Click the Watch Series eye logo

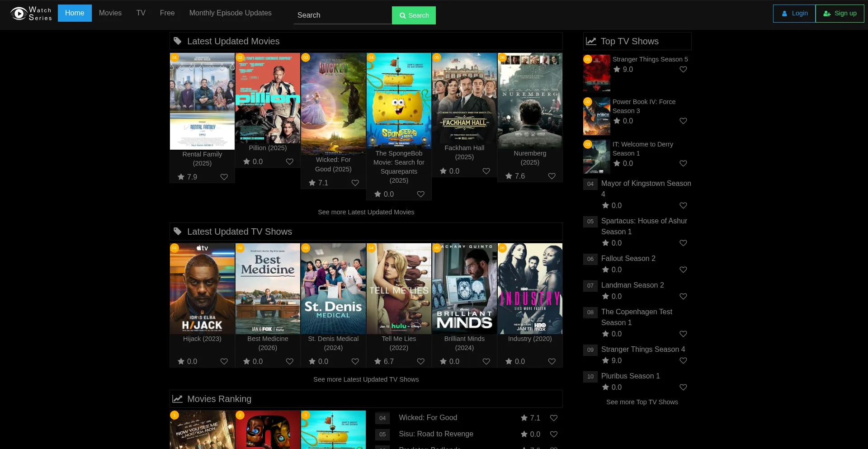click(x=19, y=14)
